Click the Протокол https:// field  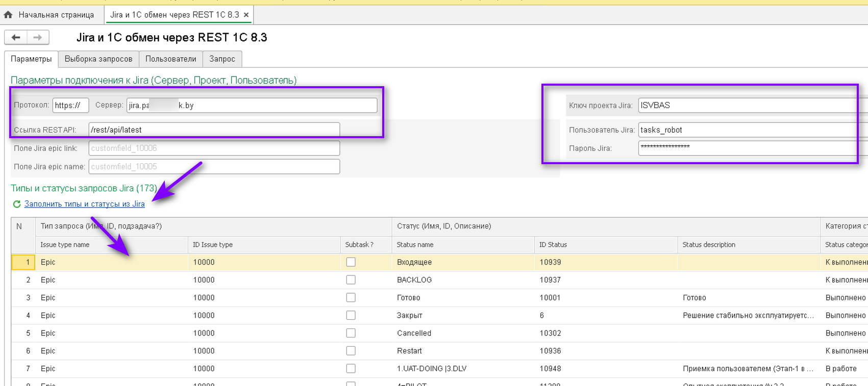coord(70,105)
